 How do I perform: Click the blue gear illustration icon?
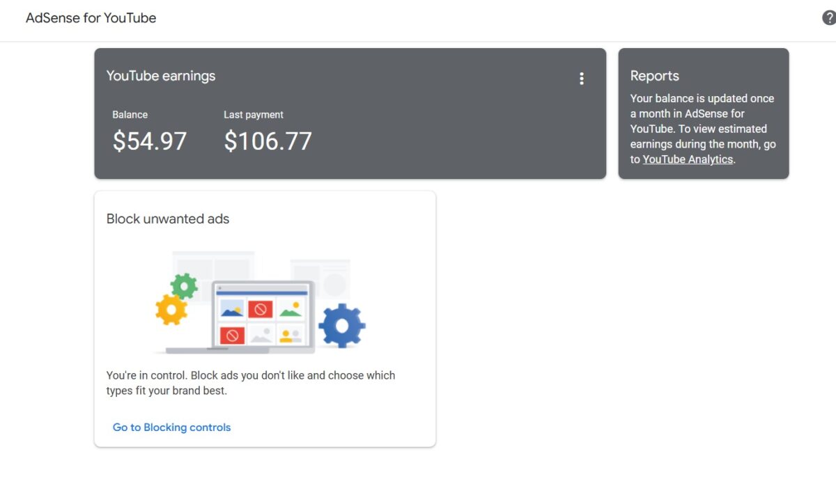coord(342,325)
